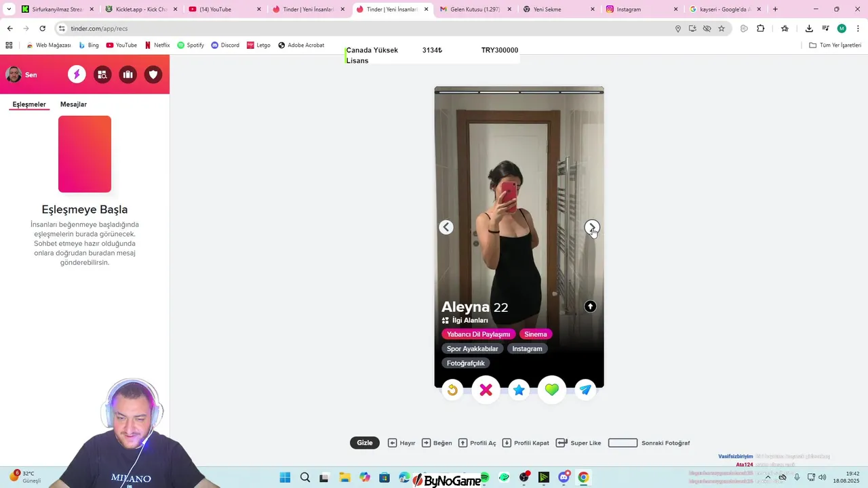Click the location pin icon in address bar
This screenshot has width=868, height=488.
[x=677, y=28]
